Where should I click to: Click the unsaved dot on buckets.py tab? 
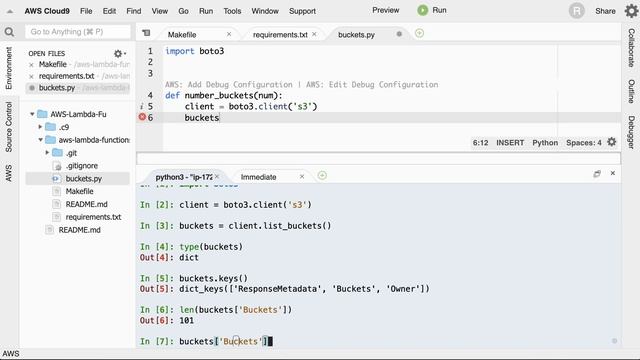click(399, 34)
